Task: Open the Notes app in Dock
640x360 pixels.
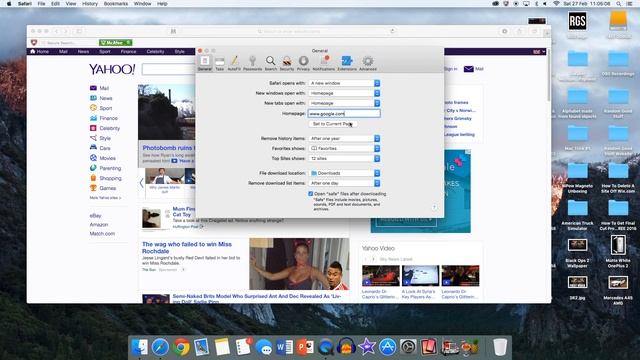Action: coord(222,347)
